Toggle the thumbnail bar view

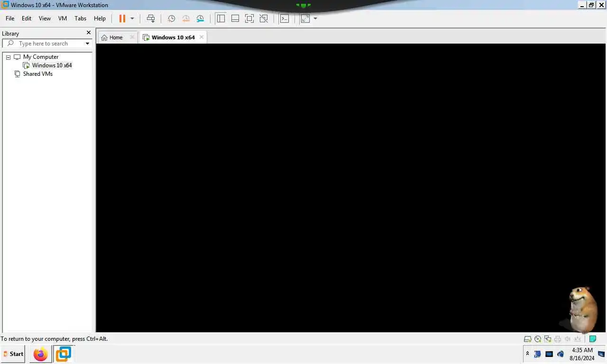pyautogui.click(x=235, y=18)
